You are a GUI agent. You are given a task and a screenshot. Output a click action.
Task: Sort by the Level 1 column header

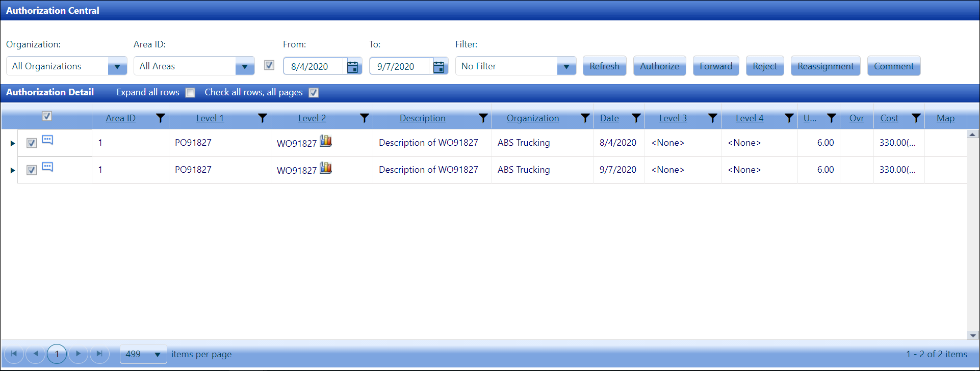(x=210, y=118)
